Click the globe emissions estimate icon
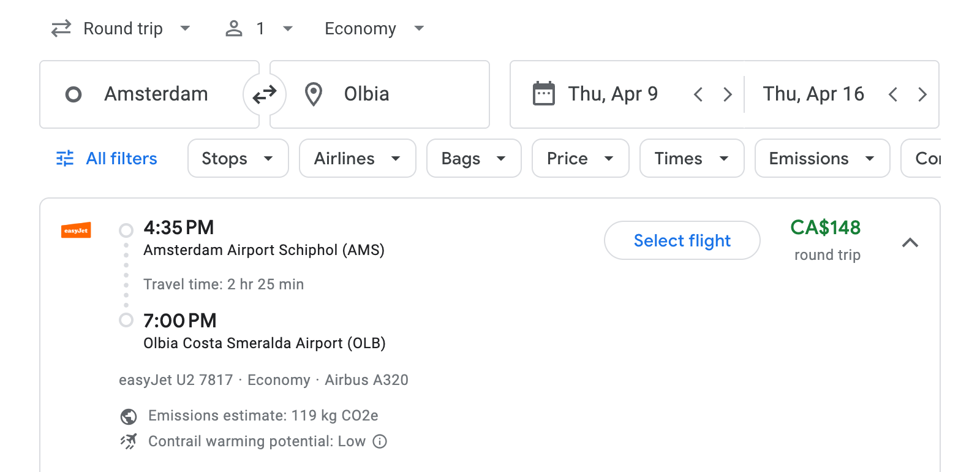The width and height of the screenshot is (980, 472). coord(128,416)
